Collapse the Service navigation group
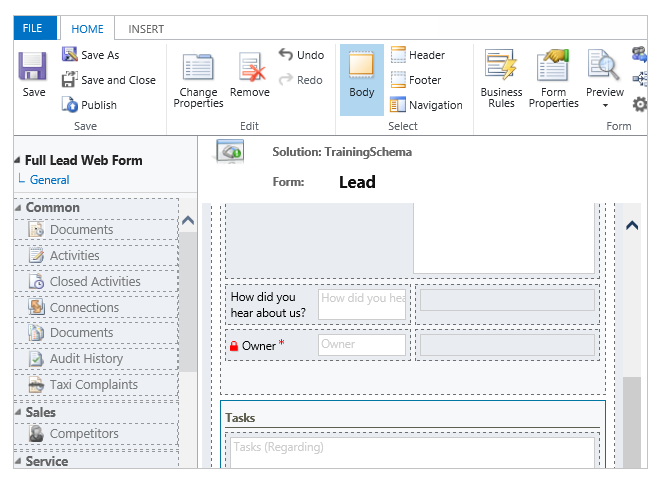659x480 pixels. pyautogui.click(x=18, y=461)
